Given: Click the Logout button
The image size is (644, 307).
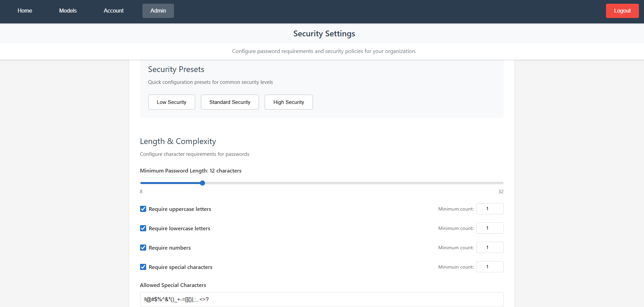Looking at the screenshot, I should point(622,11).
